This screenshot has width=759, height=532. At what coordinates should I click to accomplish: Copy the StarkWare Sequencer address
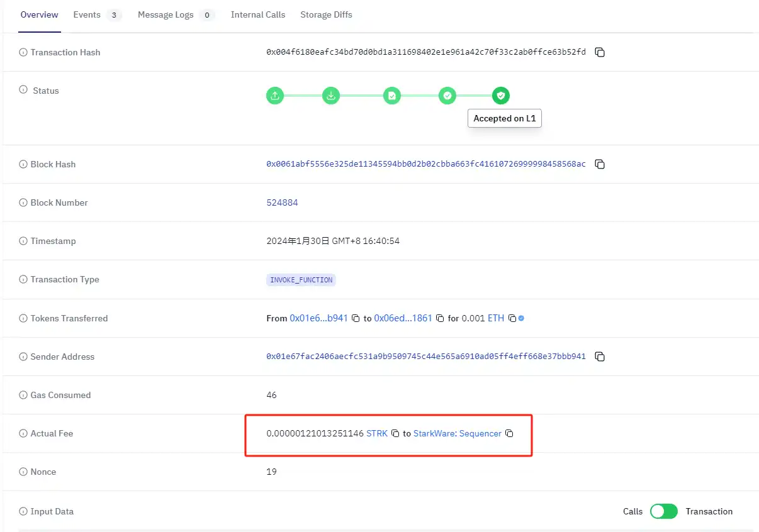pos(509,434)
